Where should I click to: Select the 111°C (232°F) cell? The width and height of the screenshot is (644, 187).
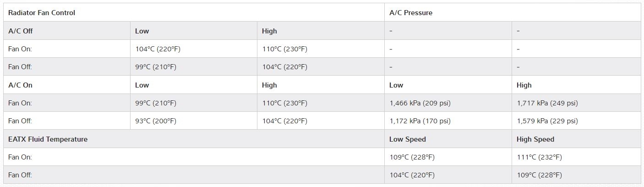pos(539,157)
